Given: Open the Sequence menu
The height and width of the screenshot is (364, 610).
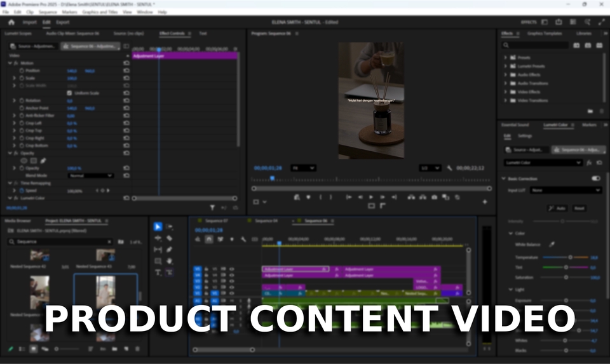Looking at the screenshot, I should point(47,12).
